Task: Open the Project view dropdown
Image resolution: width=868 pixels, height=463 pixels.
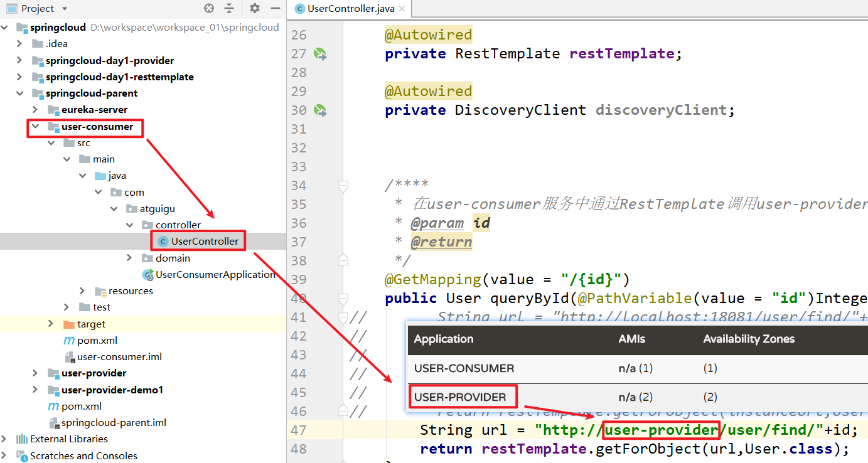Action: click(65, 9)
